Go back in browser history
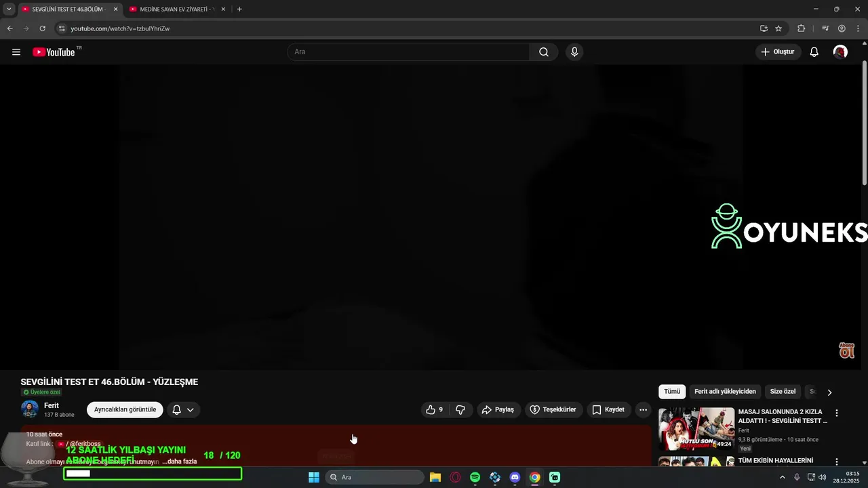868x488 pixels. pyautogui.click(x=9, y=28)
